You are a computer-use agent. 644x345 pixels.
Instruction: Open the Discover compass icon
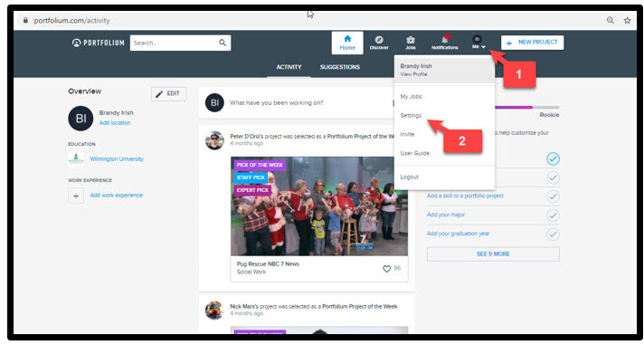[379, 40]
